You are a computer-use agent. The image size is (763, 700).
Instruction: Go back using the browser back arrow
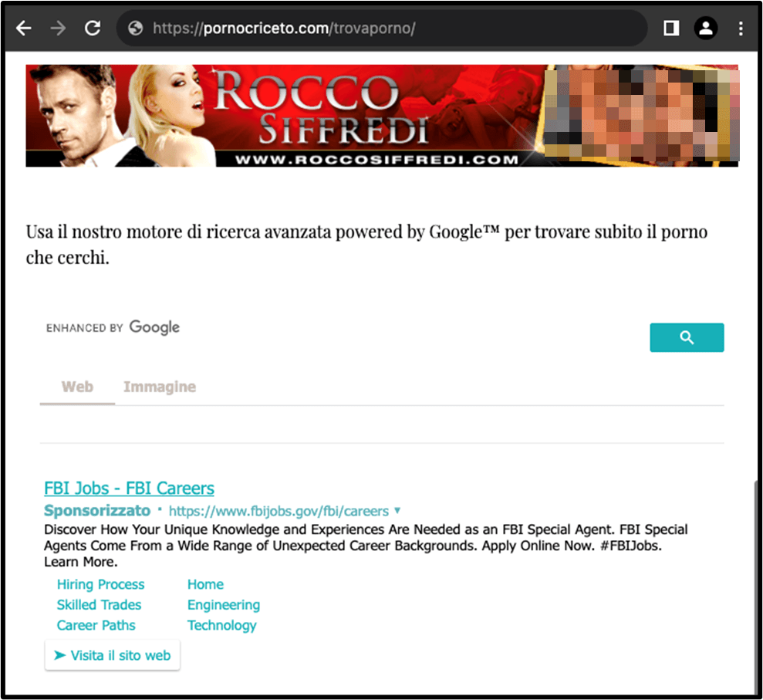(23, 29)
